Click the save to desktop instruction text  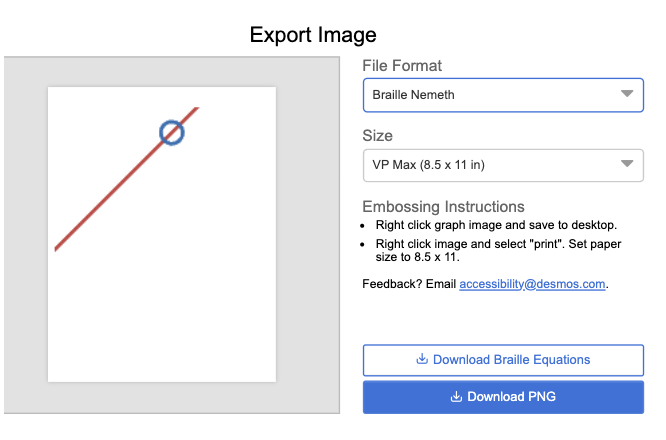pos(496,224)
